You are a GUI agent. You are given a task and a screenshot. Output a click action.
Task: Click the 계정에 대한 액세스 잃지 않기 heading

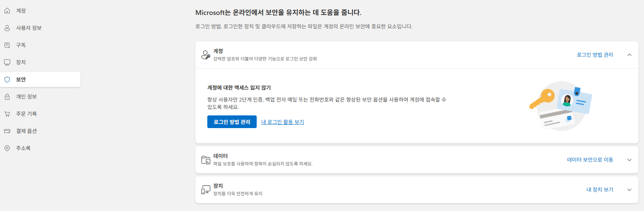tap(239, 88)
